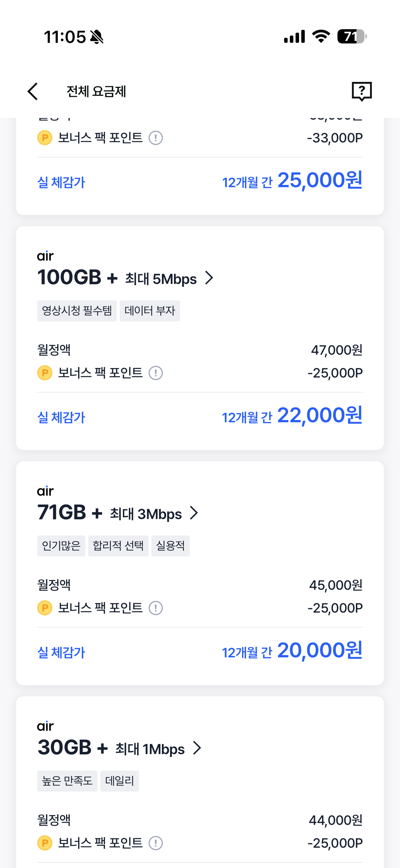The width and height of the screenshot is (400, 868).
Task: Tap the P coin icon in 30GB card
Action: (44, 843)
